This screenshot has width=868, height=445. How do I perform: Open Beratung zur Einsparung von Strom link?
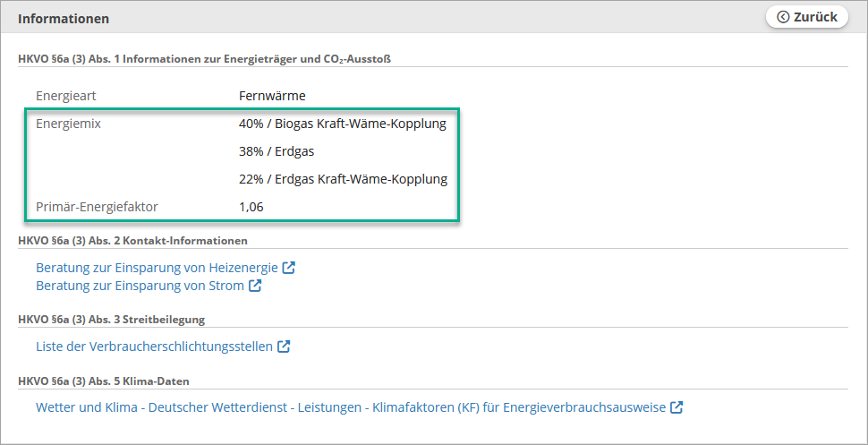click(x=140, y=286)
